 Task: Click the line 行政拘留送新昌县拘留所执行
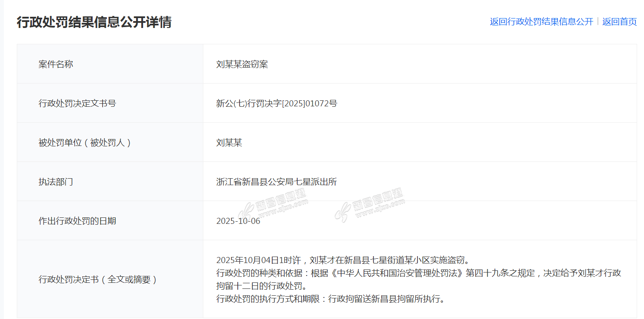tap(386, 299)
